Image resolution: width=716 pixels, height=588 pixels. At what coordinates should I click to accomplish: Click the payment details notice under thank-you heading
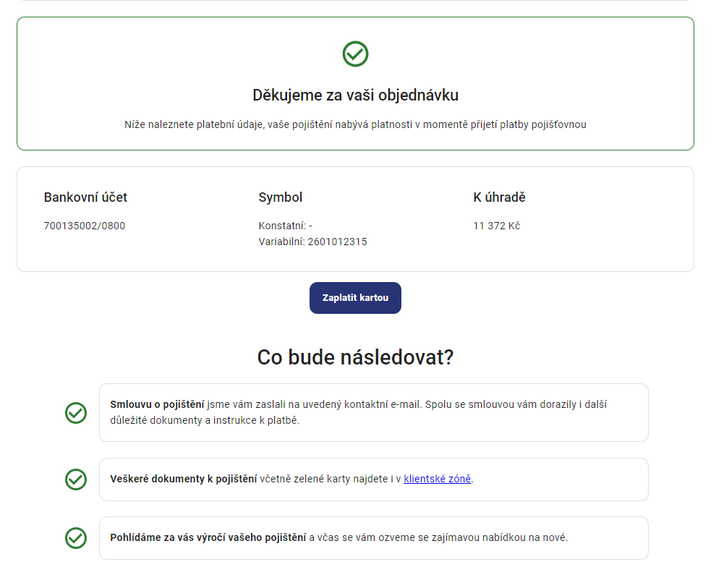(x=355, y=124)
